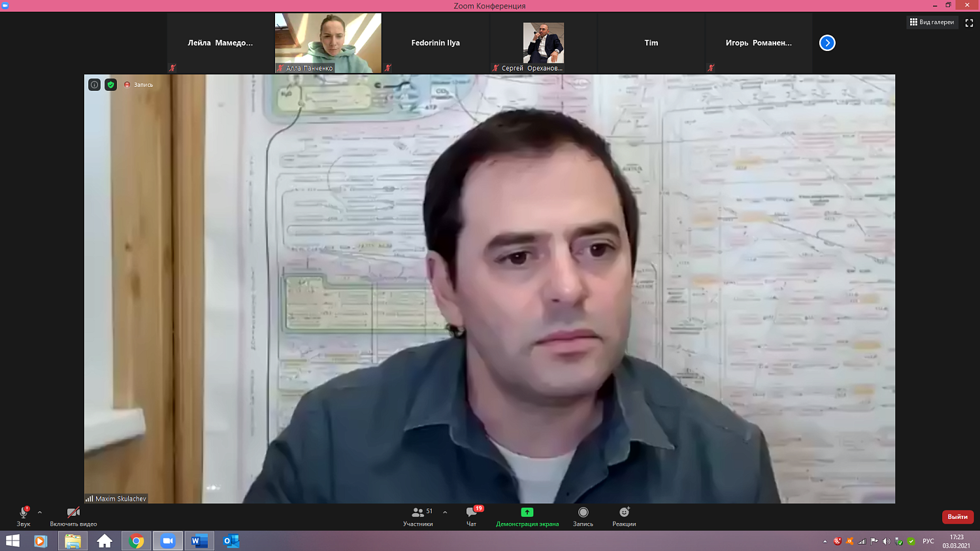Turn on video with camera button
The image size is (980, 551).
coord(73,513)
